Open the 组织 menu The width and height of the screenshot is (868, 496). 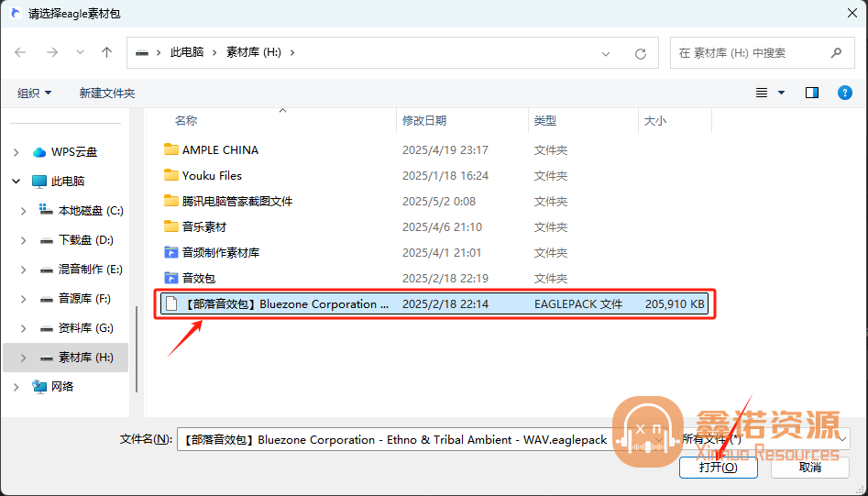tap(35, 93)
